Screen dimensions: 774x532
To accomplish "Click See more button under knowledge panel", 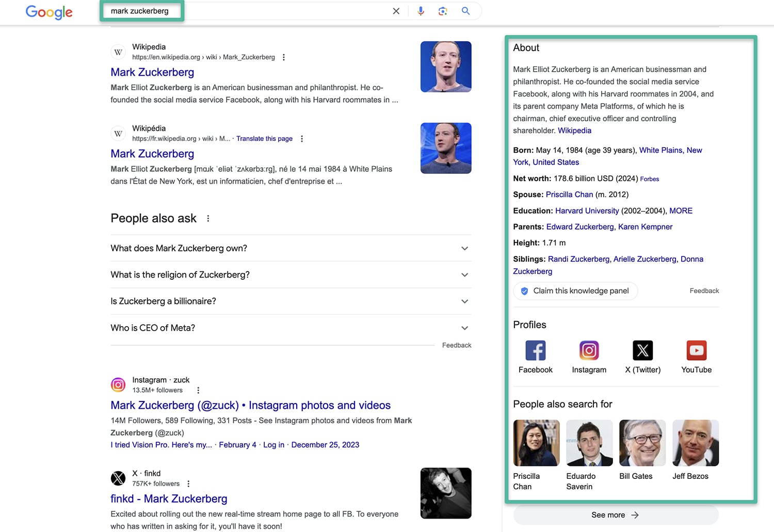I will pos(616,515).
